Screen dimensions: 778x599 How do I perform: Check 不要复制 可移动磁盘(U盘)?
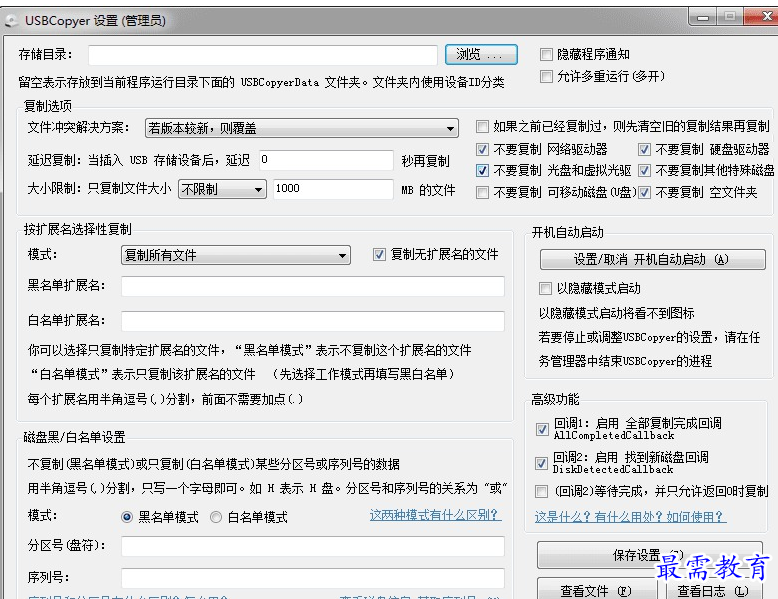click(482, 193)
